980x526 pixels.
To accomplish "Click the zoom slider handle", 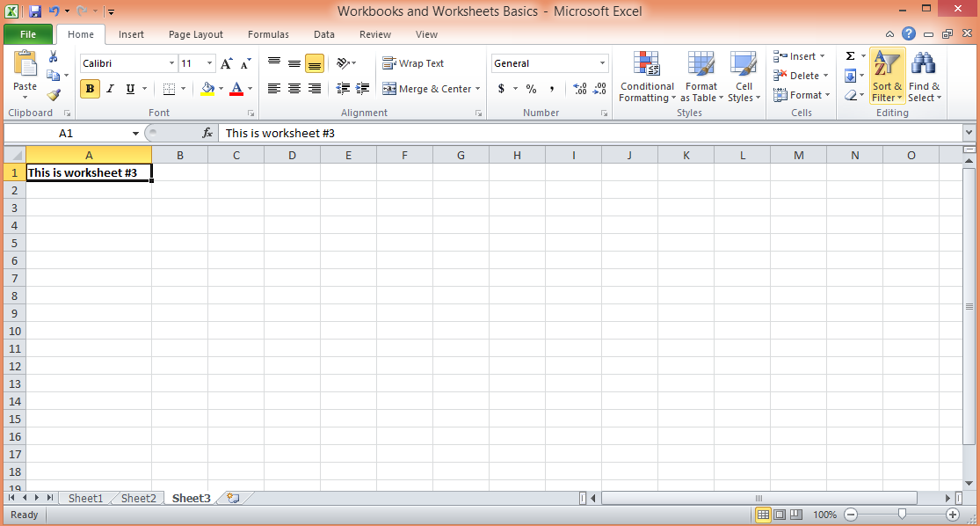I will pyautogui.click(x=902, y=514).
